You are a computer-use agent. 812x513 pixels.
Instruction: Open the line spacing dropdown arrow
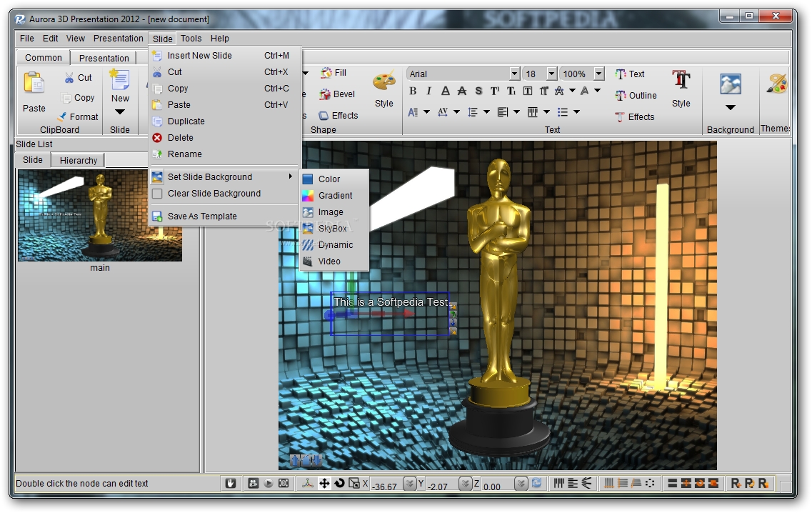(x=487, y=112)
